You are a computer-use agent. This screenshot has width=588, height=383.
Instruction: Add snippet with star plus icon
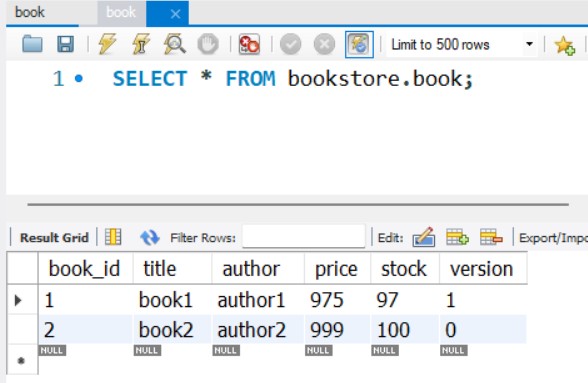point(564,45)
